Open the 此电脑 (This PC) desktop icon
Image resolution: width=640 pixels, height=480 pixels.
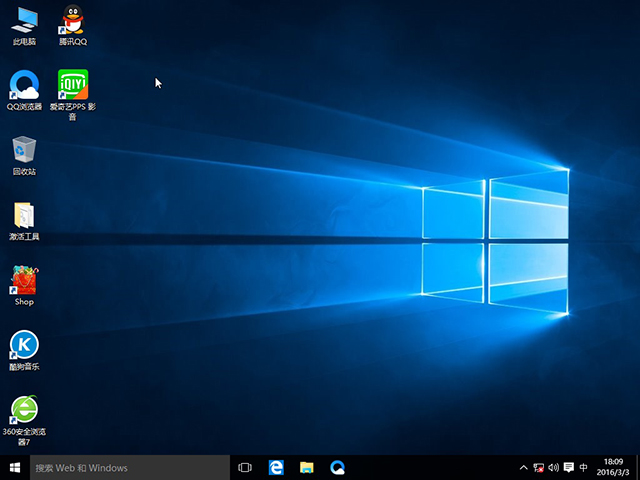[24, 20]
